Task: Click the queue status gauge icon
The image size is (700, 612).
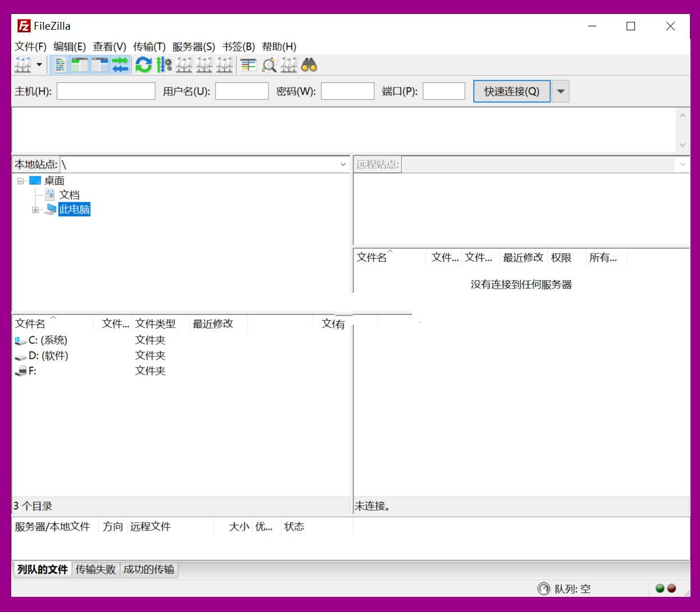Action: click(x=543, y=588)
